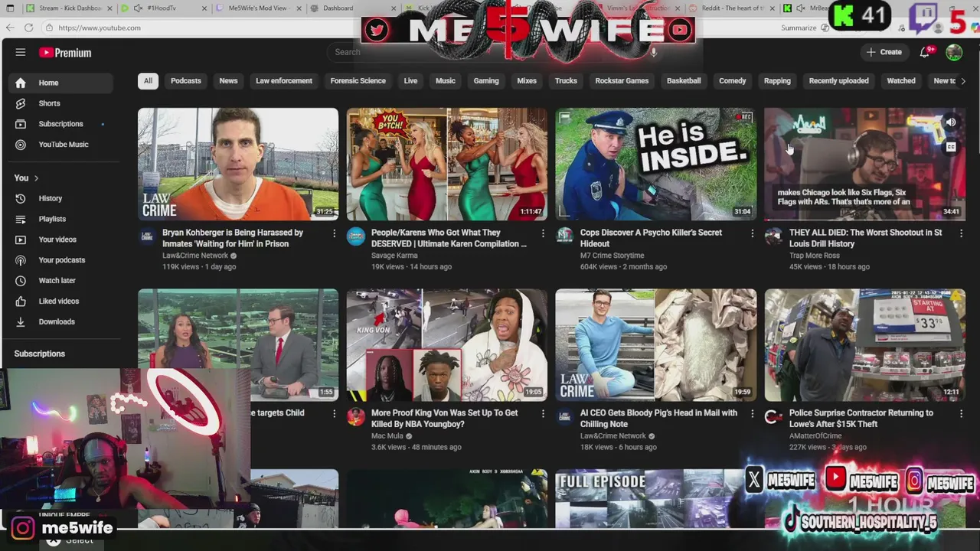Select the Gaming filter chip
This screenshot has width=980, height=551.
486,81
